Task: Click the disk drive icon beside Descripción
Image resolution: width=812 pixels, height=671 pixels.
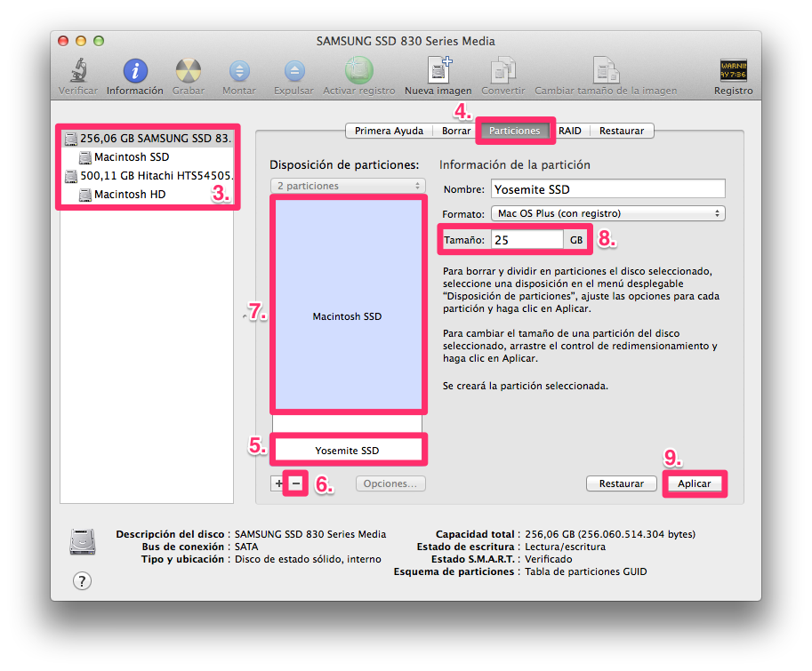Action: (x=83, y=541)
